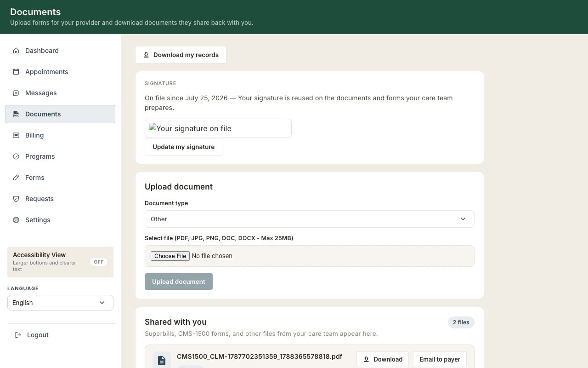The image size is (588, 368).
Task: Click the CMS1500_CLM-1787702351359_1788365578818.pdf file name
Action: [260, 356]
